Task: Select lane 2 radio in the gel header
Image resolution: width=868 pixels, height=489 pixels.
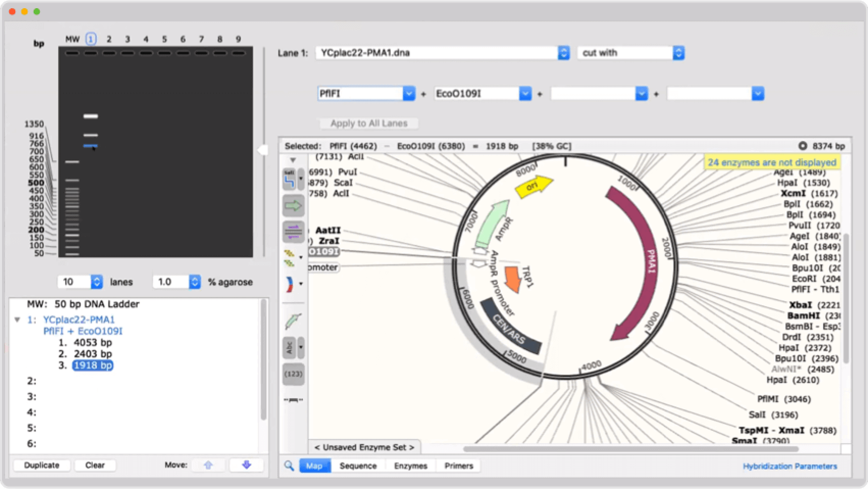Action: coord(109,38)
